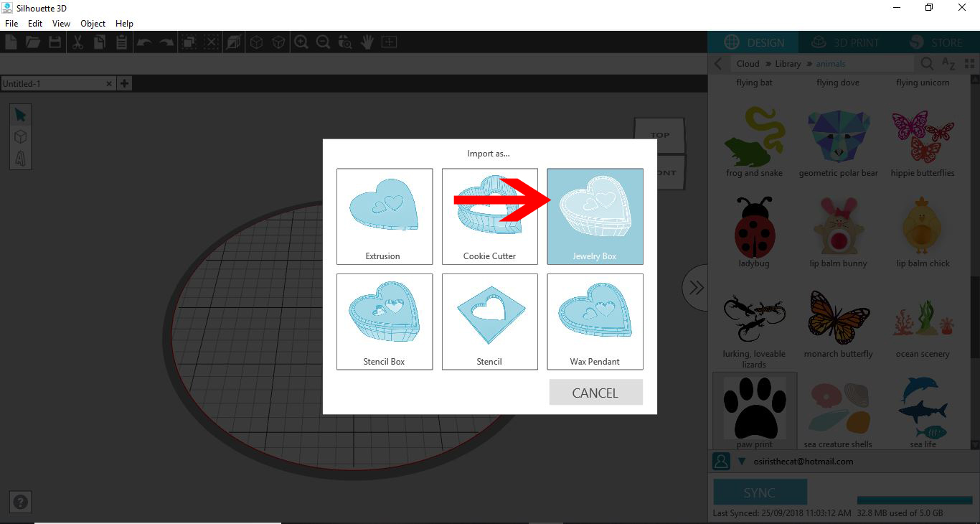Add a new document tab with plus
980x524 pixels.
124,83
